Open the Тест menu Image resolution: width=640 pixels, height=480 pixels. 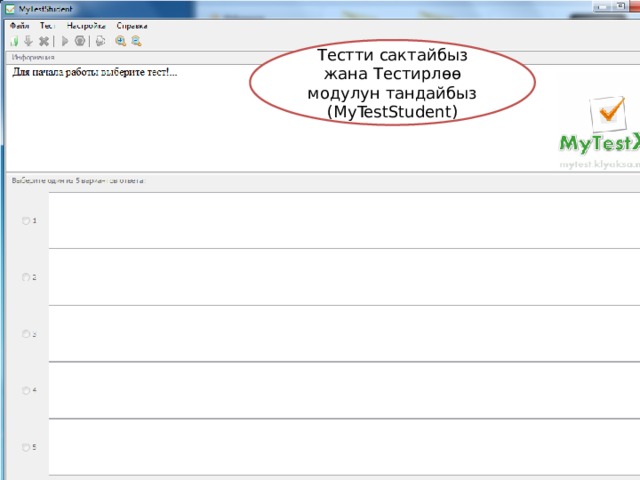47,26
